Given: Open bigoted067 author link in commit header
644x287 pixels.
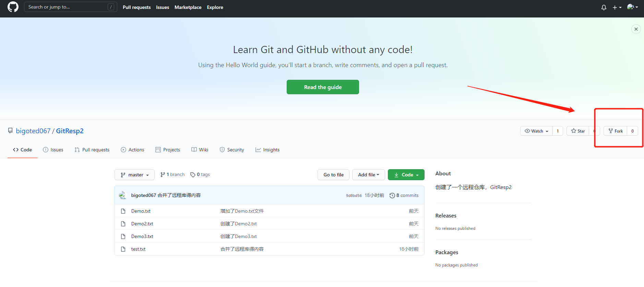Looking at the screenshot, I should (143, 195).
